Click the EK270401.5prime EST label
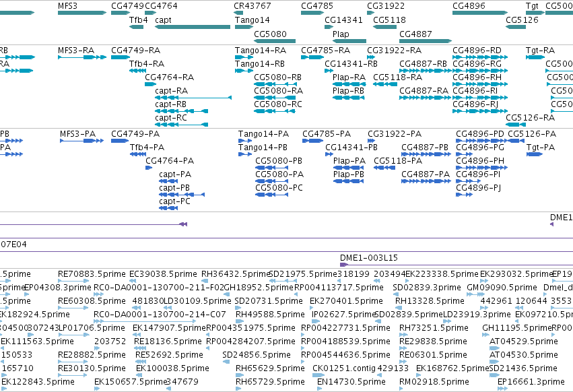 pos(347,301)
